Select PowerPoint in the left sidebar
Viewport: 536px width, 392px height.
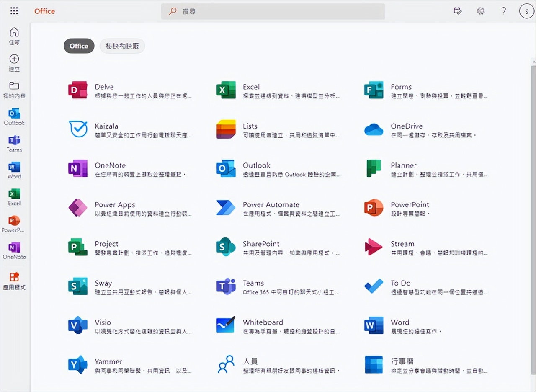point(14,223)
